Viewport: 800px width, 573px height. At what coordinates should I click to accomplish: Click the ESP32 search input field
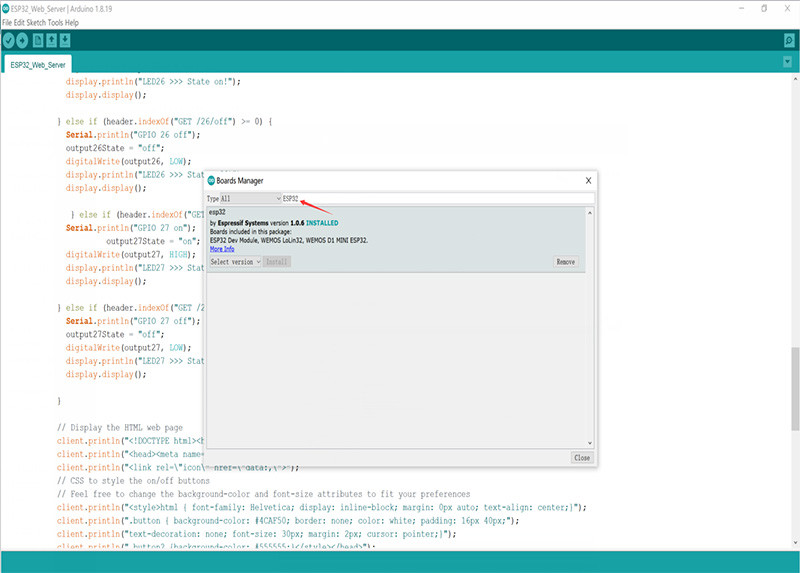(440, 199)
